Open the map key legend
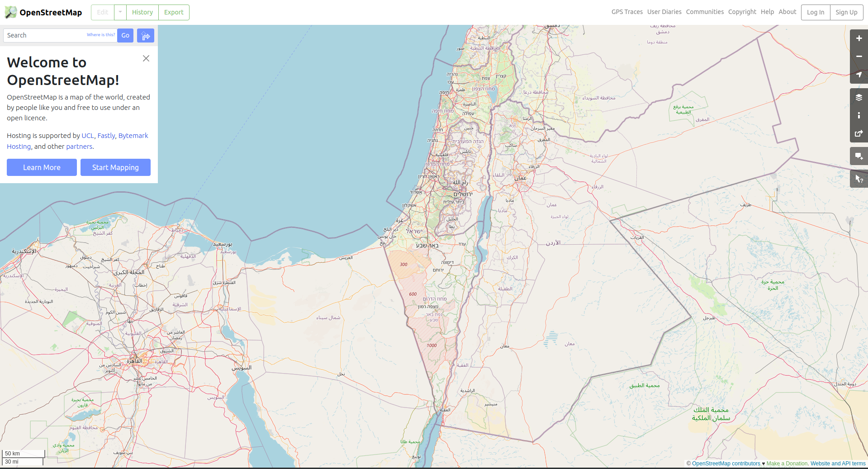 click(859, 115)
